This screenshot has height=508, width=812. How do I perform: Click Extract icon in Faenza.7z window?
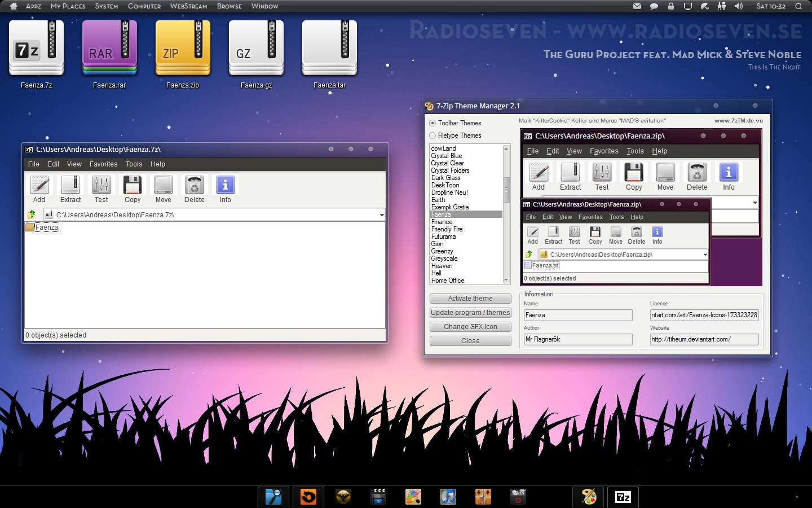tap(70, 185)
